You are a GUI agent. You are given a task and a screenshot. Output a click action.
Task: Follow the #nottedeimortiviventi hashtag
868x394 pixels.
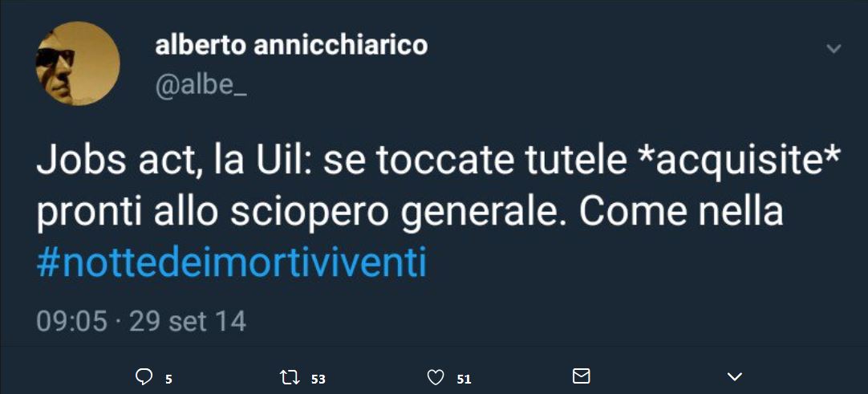231,265
